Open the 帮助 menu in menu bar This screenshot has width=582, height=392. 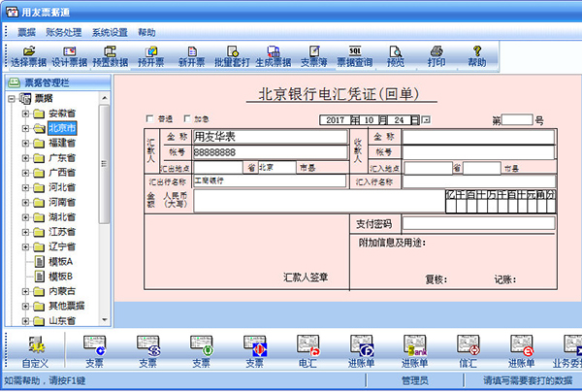[146, 33]
